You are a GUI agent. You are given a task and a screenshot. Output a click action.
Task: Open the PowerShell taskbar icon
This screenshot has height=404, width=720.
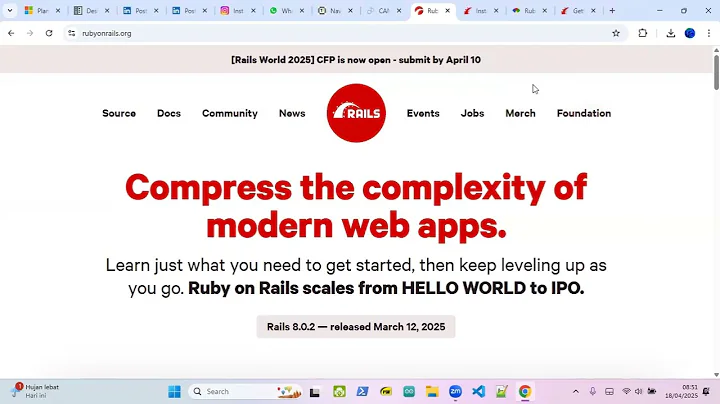pyautogui.click(x=362, y=392)
